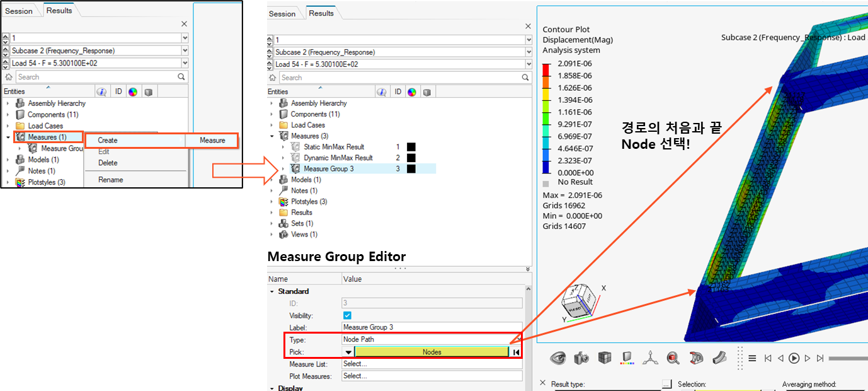Click the Label field showing Measure Group 3
Viewport: 868px width, 391px height.
(x=432, y=327)
